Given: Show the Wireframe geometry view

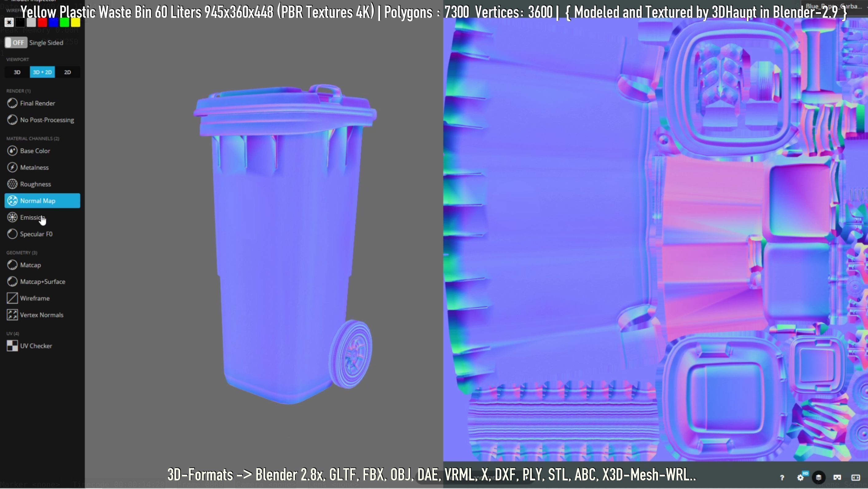Looking at the screenshot, I should 42,298.
